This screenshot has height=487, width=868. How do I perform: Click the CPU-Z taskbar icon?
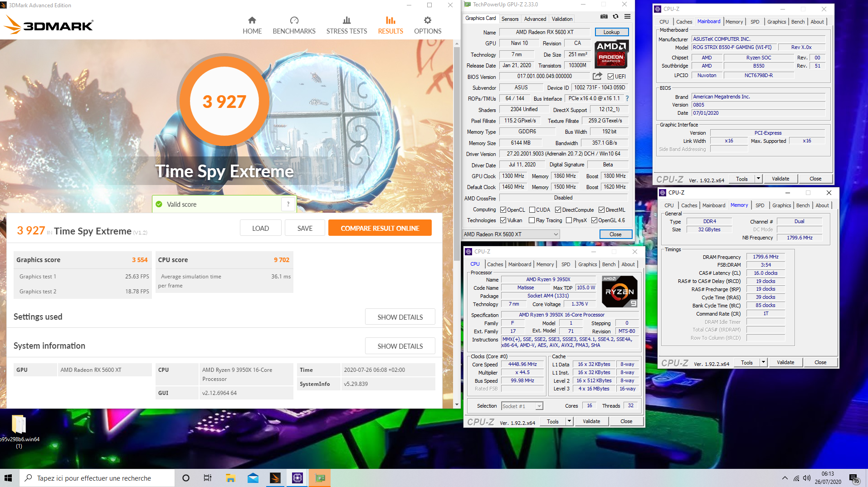(297, 478)
